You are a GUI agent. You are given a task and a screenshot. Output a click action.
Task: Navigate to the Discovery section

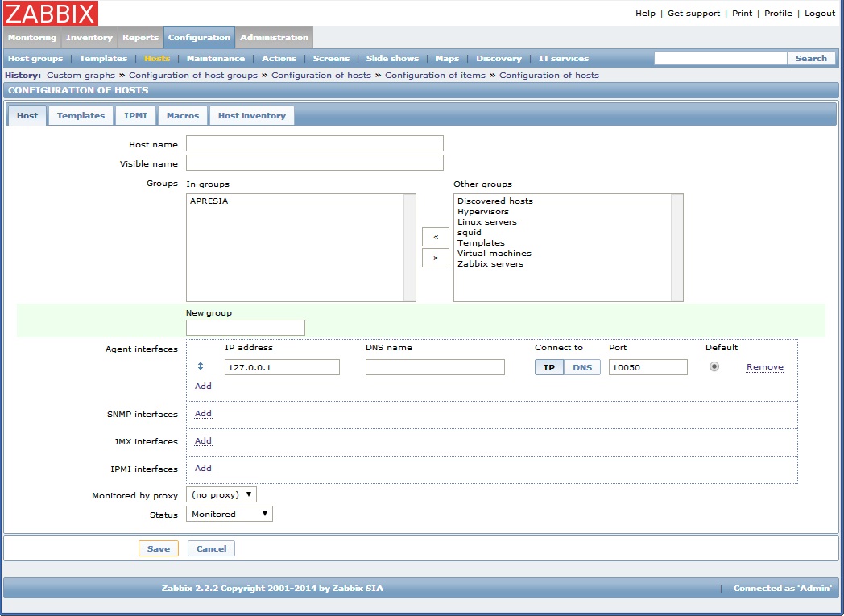(499, 58)
